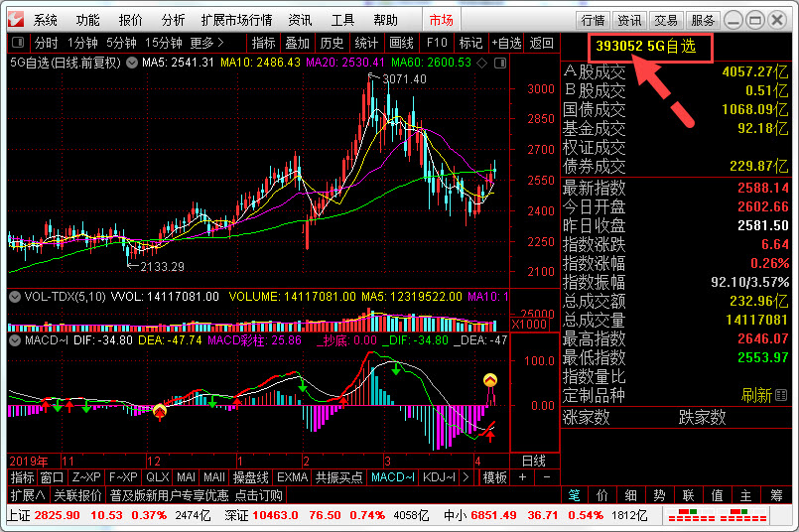Image resolution: width=799 pixels, height=532 pixels.
Task: Zoom in chart with plus button
Action: [522, 477]
